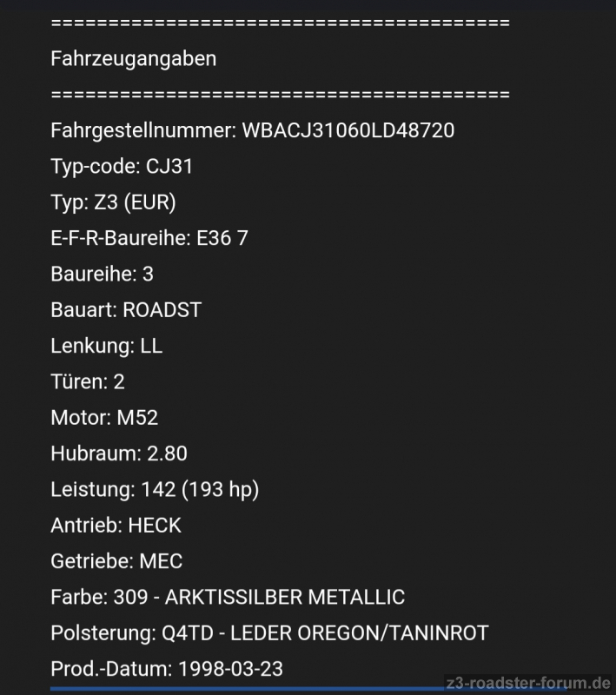Click the Motor M52 line
The width and height of the screenshot is (616, 695).
104,418
